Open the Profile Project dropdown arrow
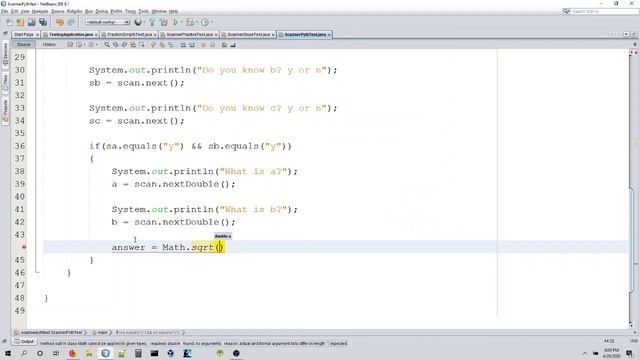 (212, 22)
